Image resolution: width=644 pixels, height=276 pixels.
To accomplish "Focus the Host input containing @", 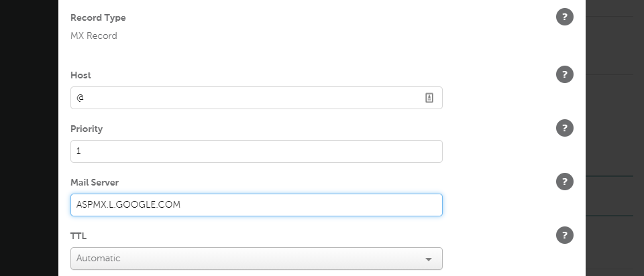I will (248, 98).
